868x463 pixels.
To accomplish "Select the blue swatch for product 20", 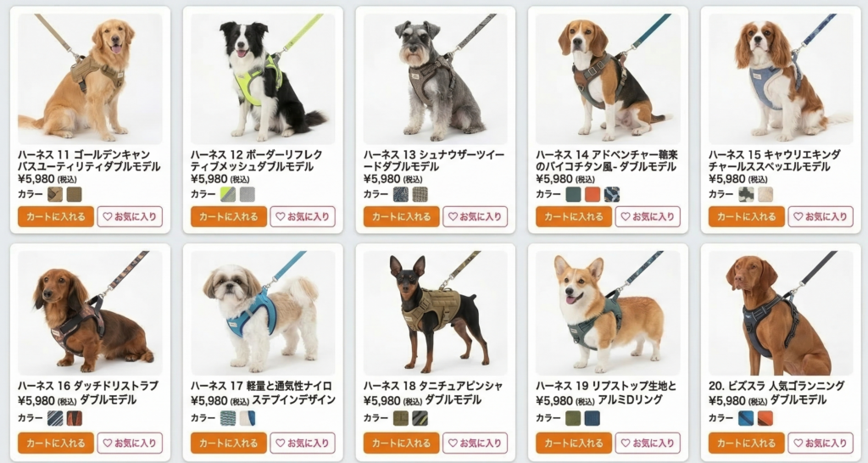I will coord(746,418).
